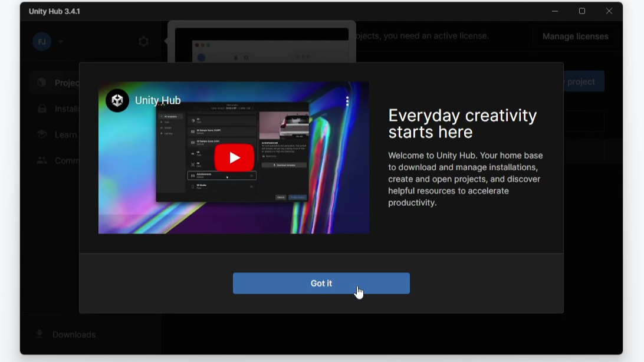Click the New project button behind dialog
This screenshot has width=644, height=362.
584,81
